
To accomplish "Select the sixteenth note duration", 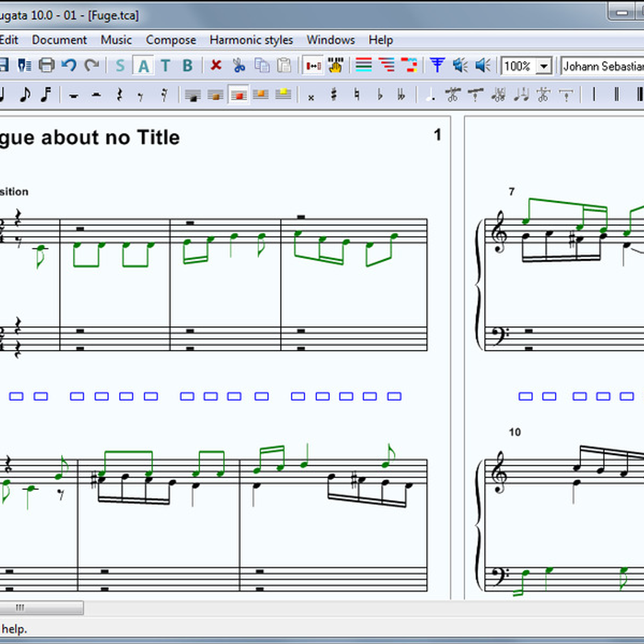I will 46,95.
